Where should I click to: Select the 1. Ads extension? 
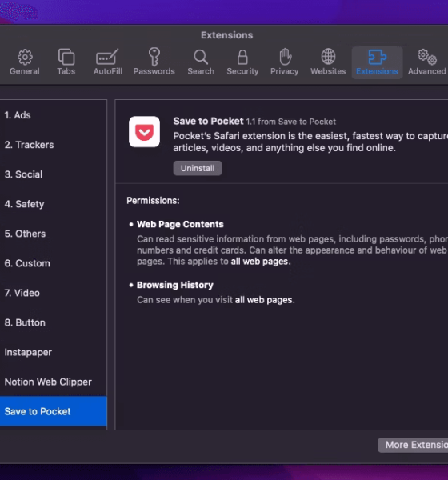tap(54, 115)
